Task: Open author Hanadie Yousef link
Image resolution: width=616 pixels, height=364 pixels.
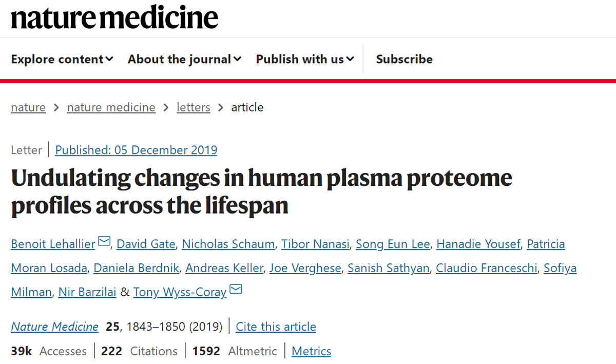Action: click(x=478, y=244)
